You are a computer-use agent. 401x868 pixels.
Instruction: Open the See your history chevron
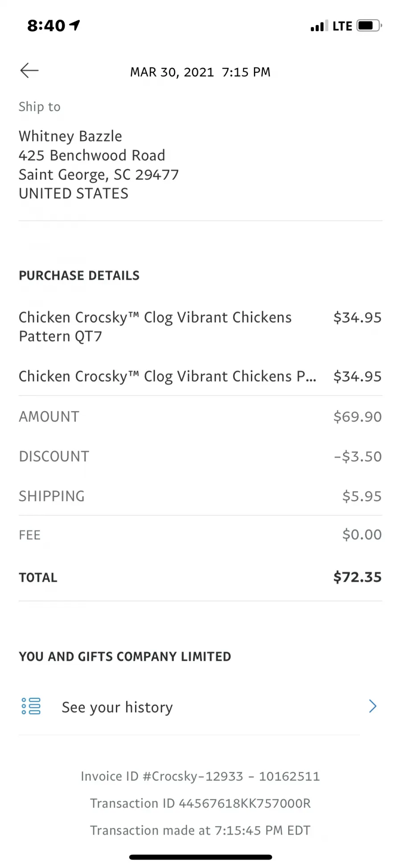pos(372,706)
